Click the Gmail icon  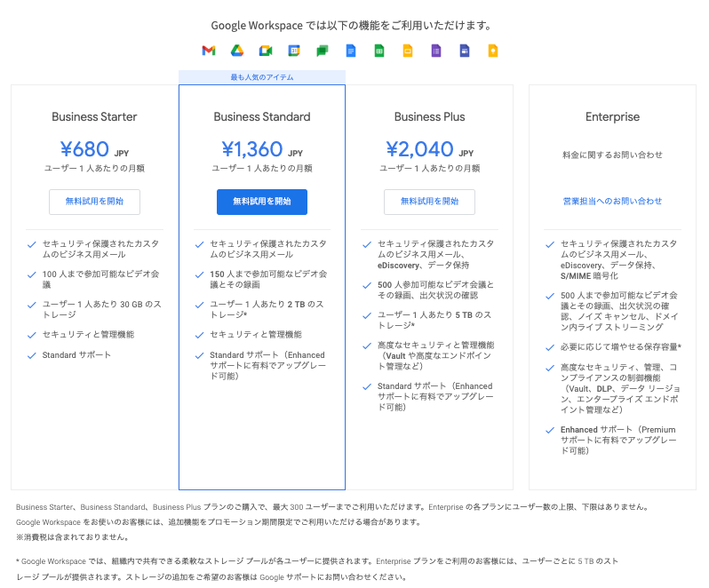click(209, 51)
